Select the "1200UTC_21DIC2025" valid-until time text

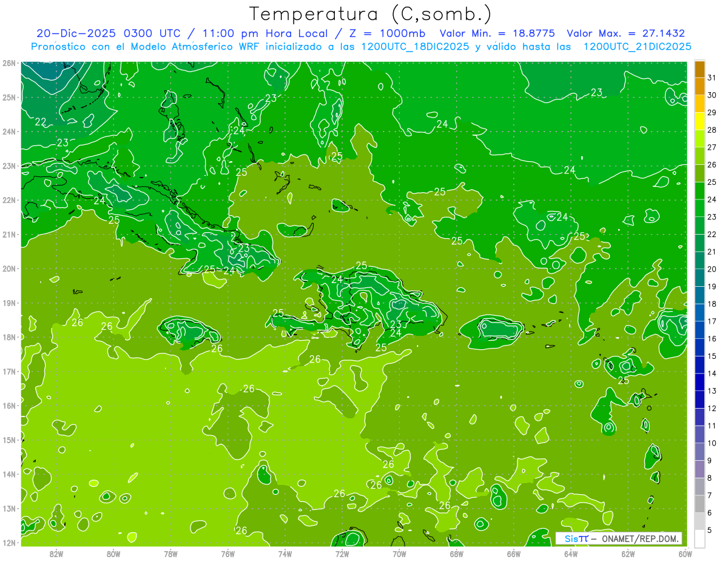click(637, 47)
